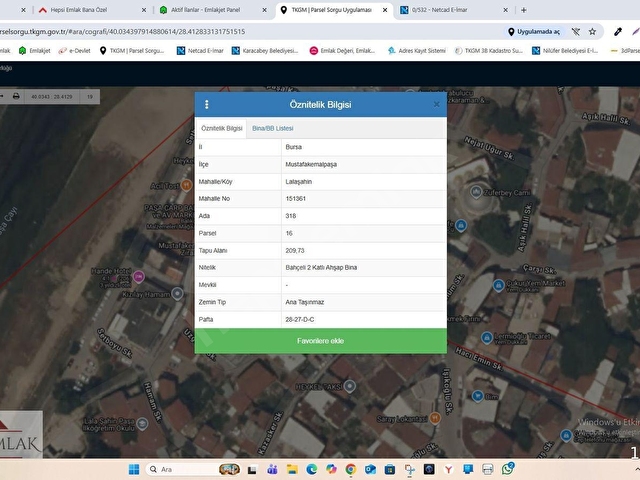Open Microsoft Teams from the taskbar
640x480 pixels.
272,469
